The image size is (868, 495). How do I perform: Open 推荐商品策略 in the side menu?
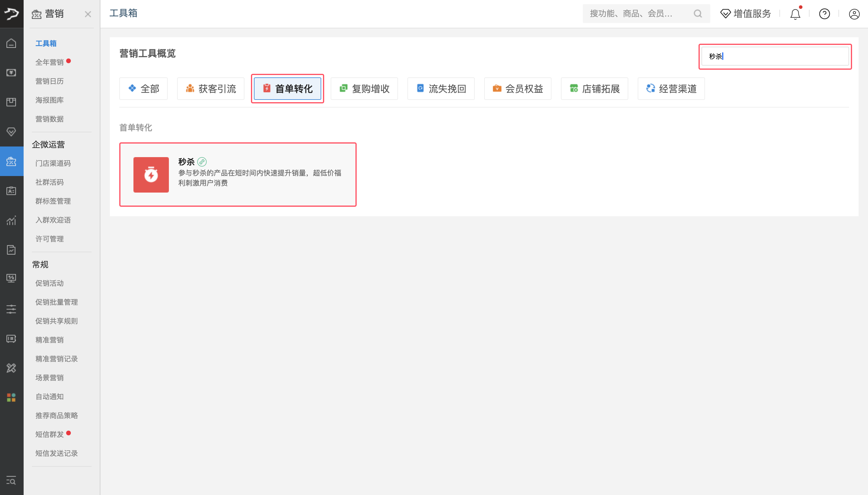tap(57, 416)
